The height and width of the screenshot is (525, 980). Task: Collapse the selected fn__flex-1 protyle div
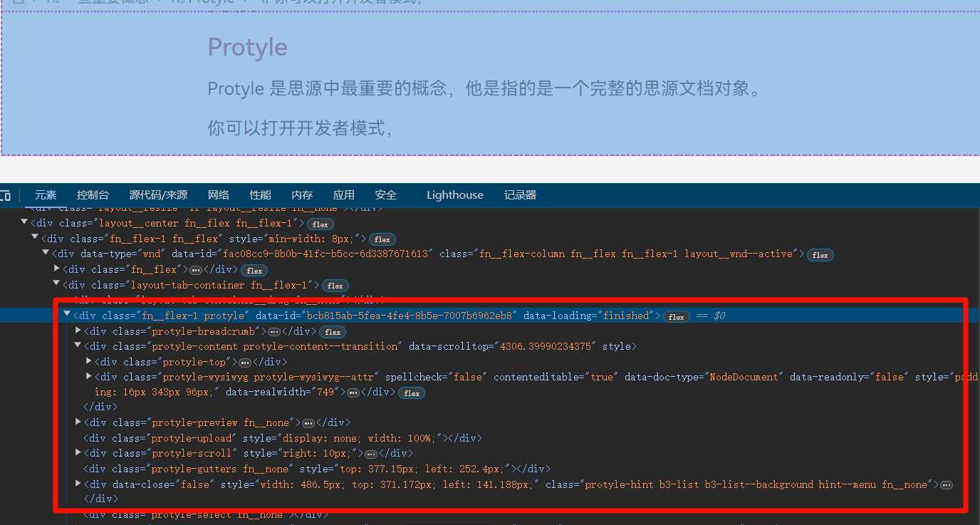click(x=67, y=315)
